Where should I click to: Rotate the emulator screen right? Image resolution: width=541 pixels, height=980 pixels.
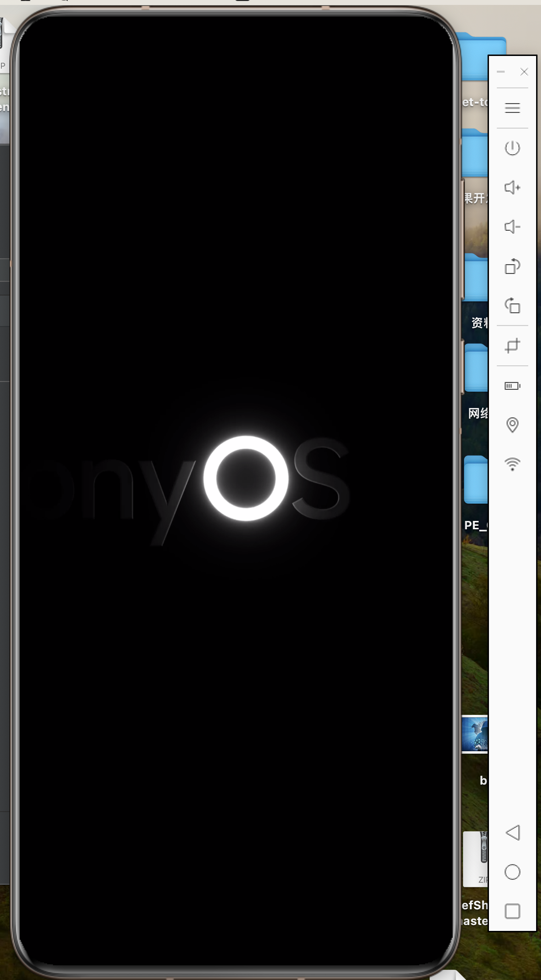pos(512,266)
